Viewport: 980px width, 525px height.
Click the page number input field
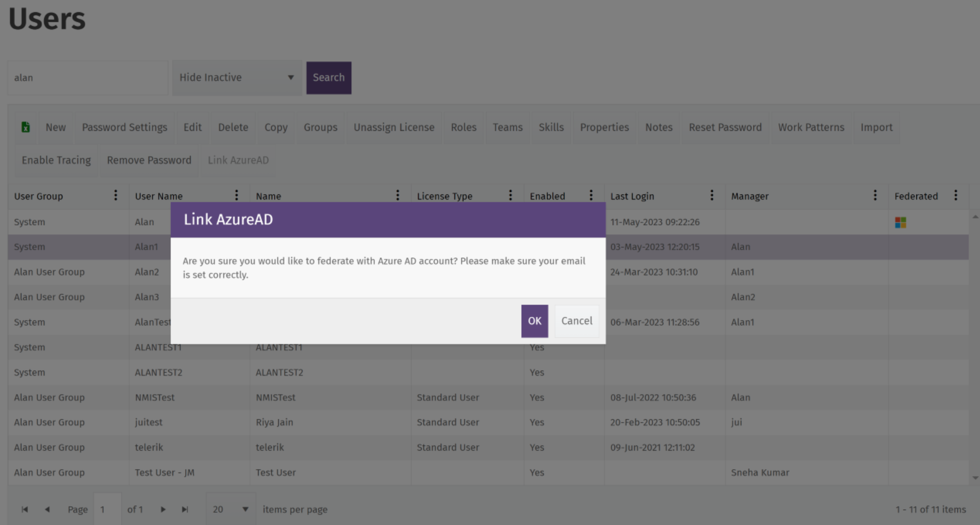click(107, 509)
